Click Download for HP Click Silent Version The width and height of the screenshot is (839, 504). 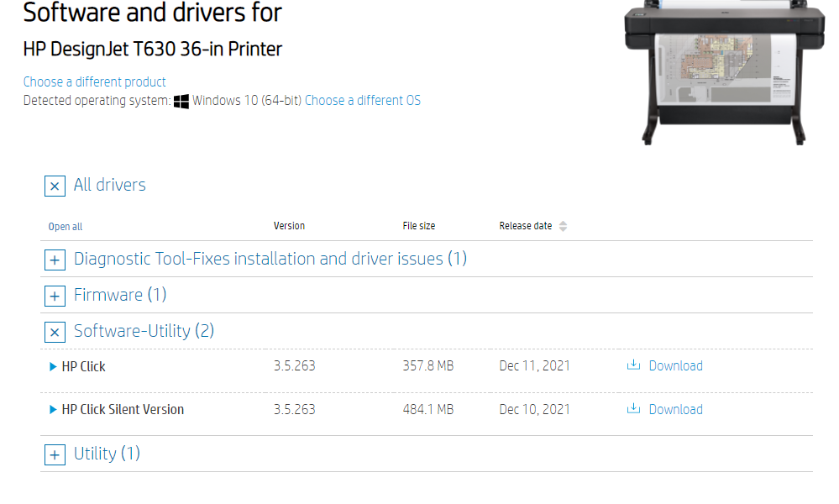point(675,409)
